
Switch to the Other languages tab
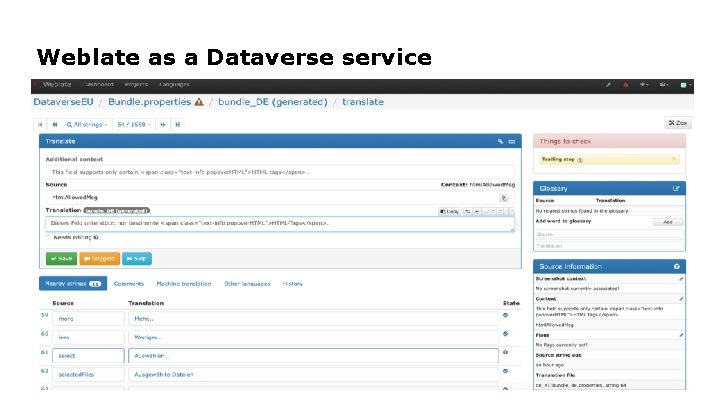coord(247,284)
